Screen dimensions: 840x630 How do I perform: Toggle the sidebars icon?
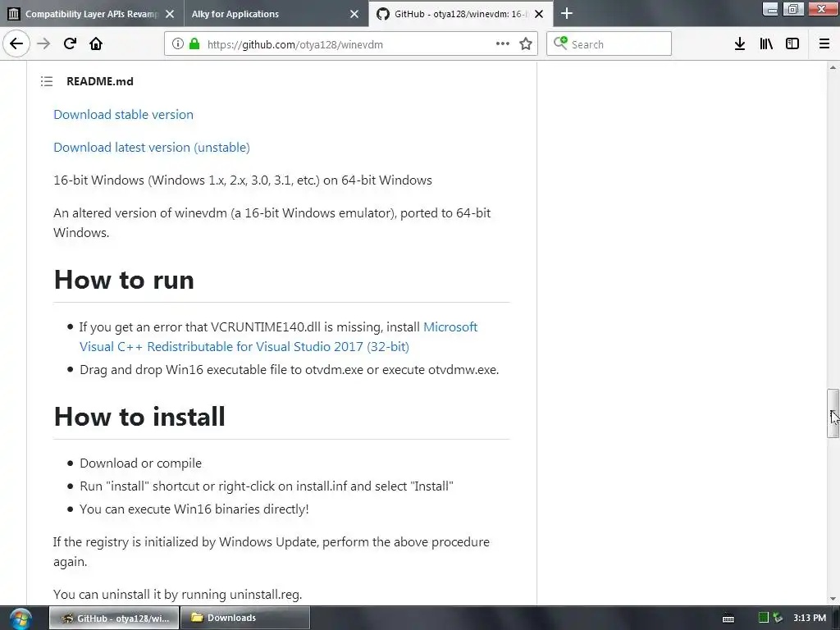click(792, 44)
